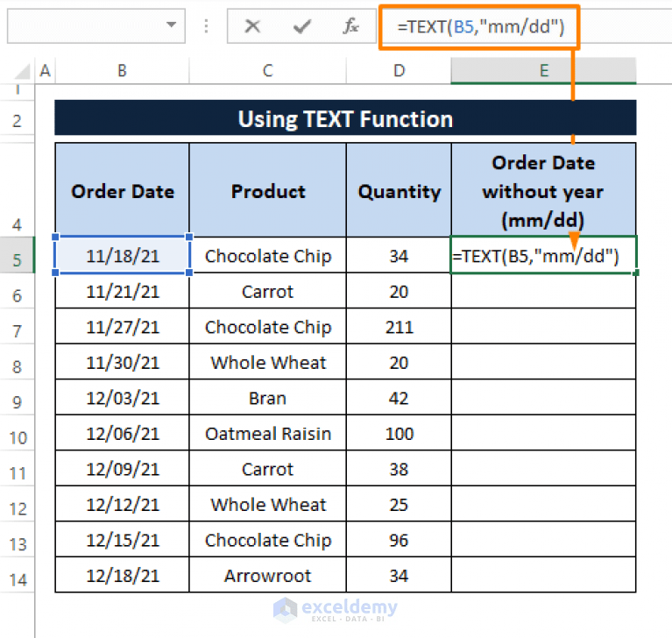Click 'Carrot' in row 11
672x638 pixels.
tap(267, 469)
